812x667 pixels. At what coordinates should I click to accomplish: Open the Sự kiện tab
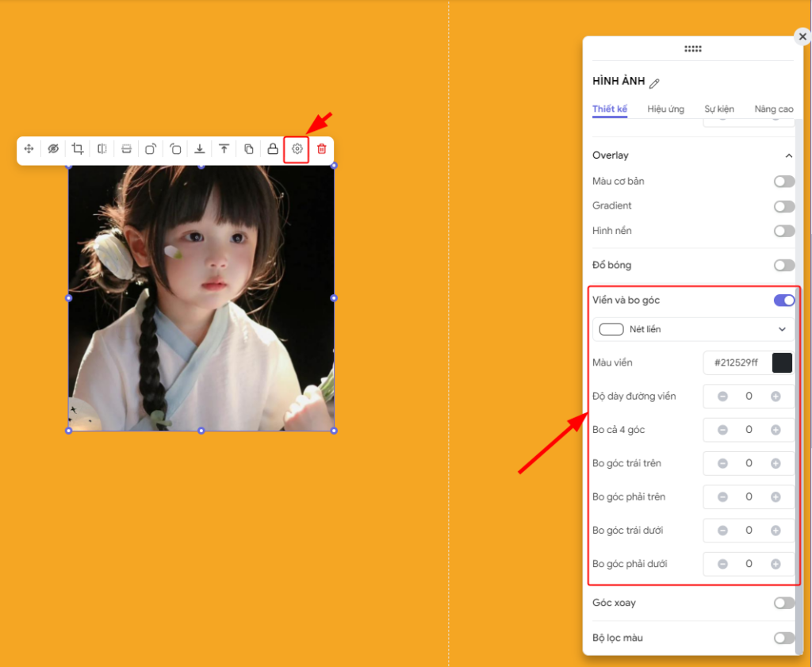(718, 109)
